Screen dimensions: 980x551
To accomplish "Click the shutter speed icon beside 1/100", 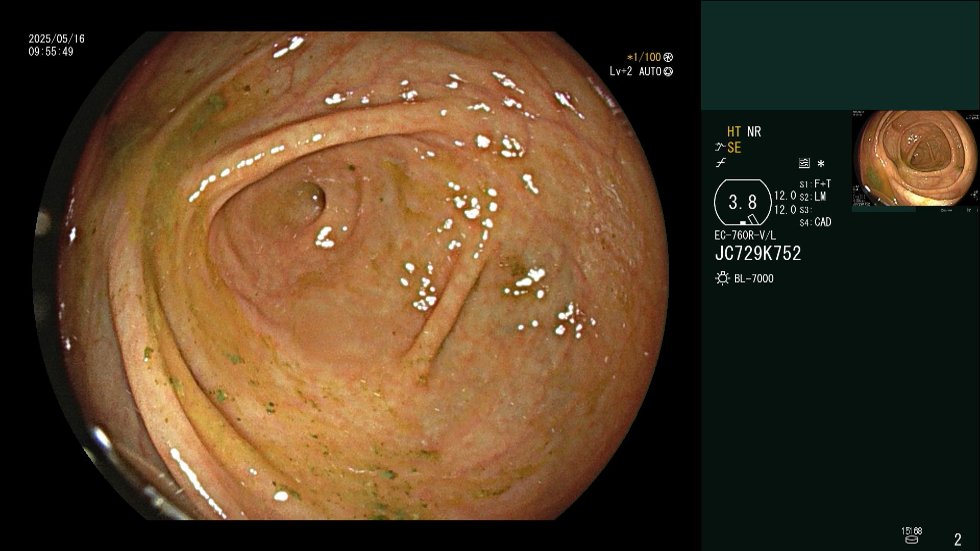I will pos(668,58).
